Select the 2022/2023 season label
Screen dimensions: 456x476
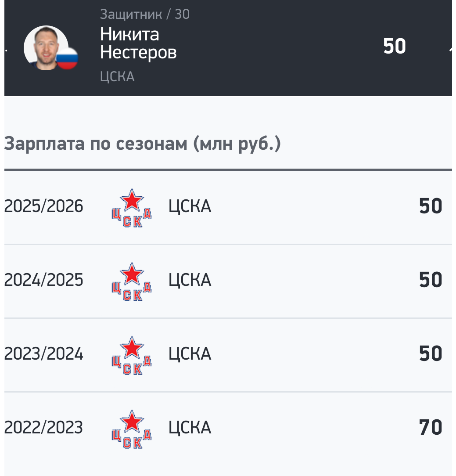[43, 428]
